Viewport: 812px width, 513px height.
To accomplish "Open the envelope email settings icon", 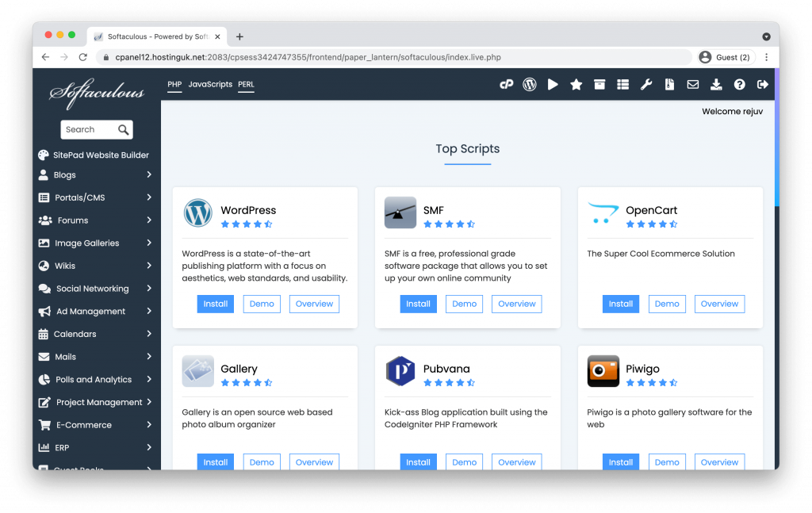I will [692, 84].
